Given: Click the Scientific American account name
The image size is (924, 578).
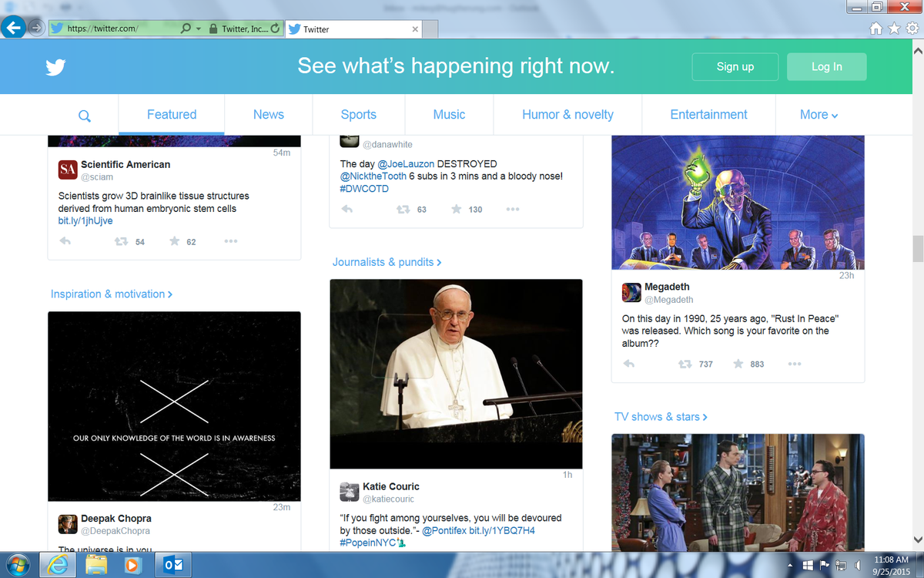Looking at the screenshot, I should click(126, 164).
